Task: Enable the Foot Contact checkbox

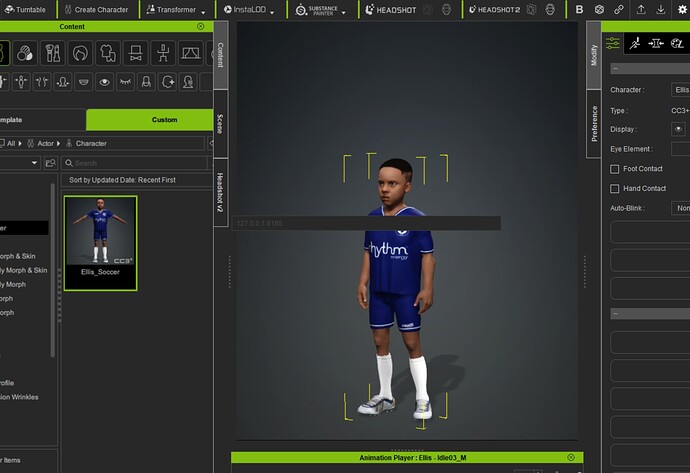Action: (614, 169)
